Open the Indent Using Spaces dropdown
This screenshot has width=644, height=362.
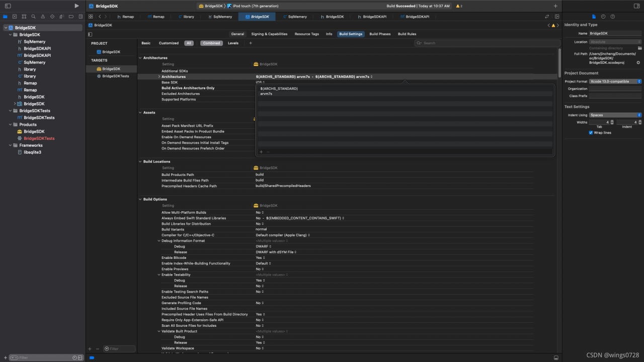pyautogui.click(x=615, y=115)
